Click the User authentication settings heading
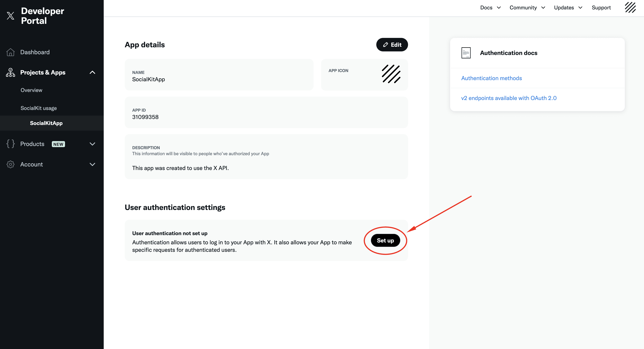 175,208
